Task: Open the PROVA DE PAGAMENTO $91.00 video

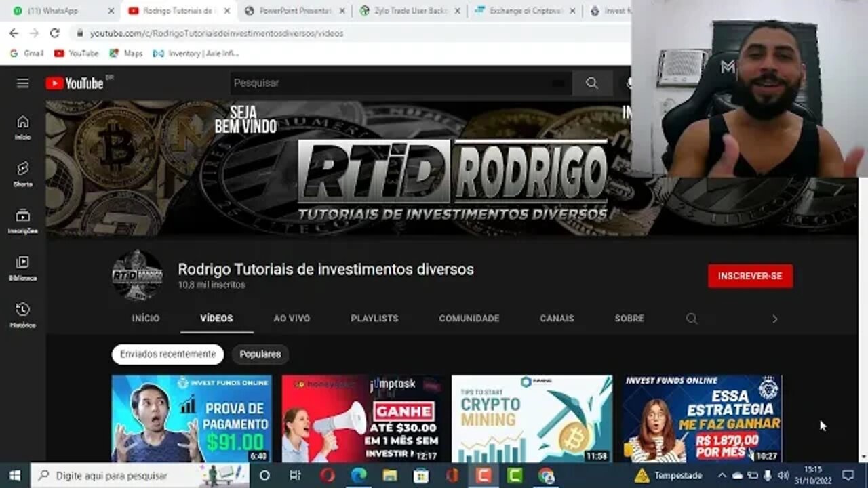Action: [x=192, y=419]
